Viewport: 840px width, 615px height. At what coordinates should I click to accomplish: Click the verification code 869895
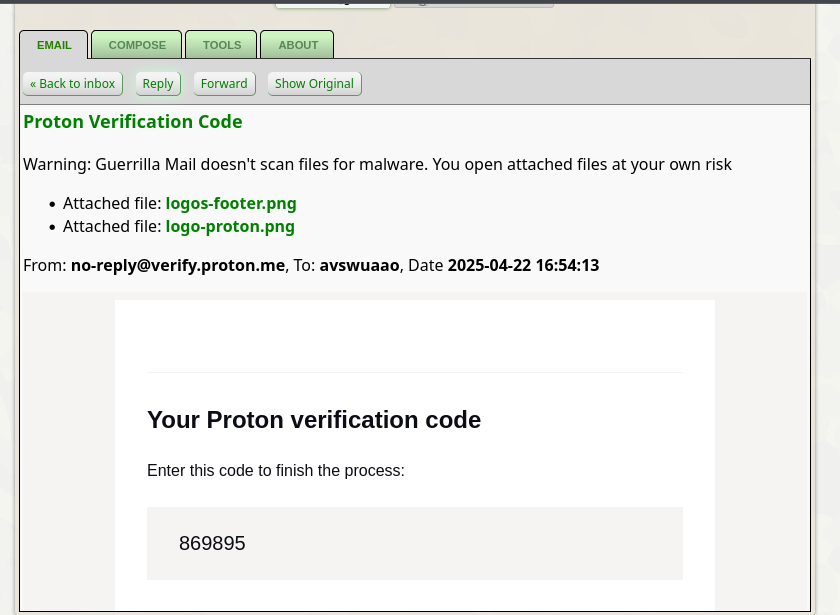click(x=212, y=543)
